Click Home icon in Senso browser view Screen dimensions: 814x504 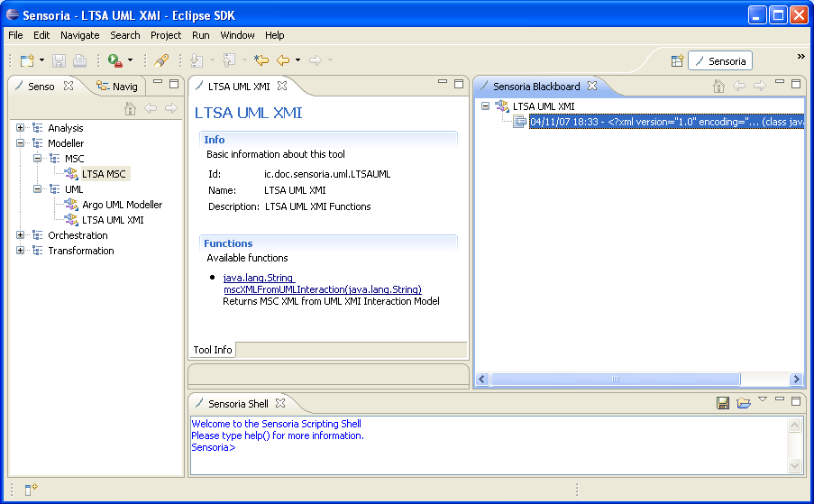(131, 108)
